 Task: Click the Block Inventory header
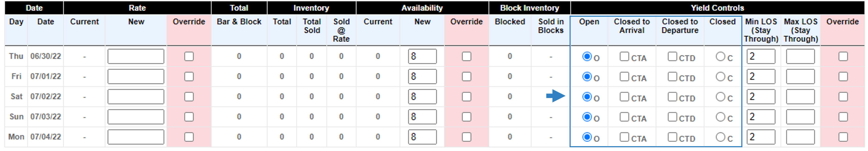click(529, 8)
